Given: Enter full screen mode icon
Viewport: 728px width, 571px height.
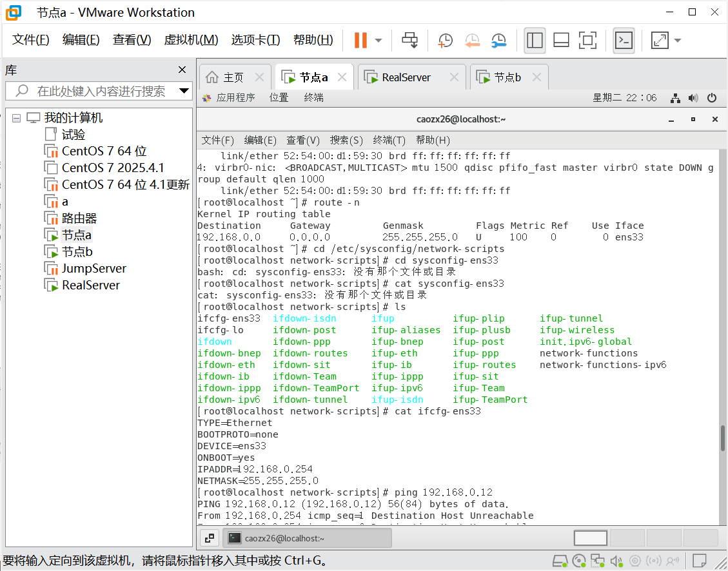Looking at the screenshot, I should point(588,41).
